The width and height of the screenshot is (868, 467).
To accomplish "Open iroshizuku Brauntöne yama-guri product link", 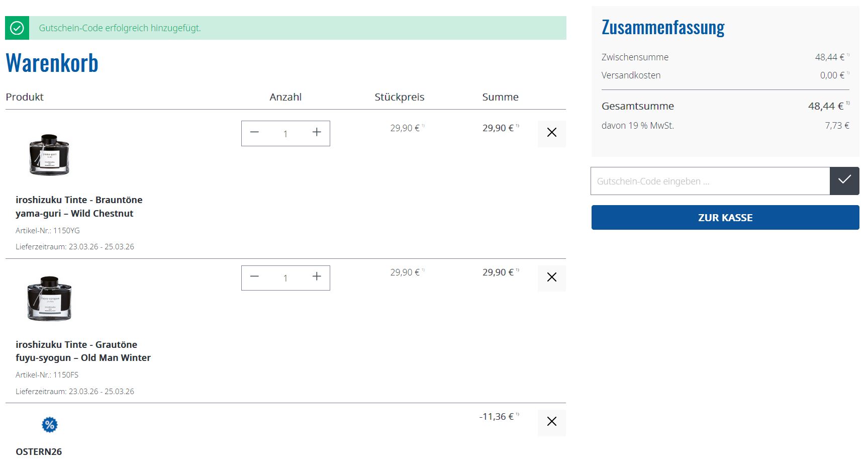I will 79,207.
